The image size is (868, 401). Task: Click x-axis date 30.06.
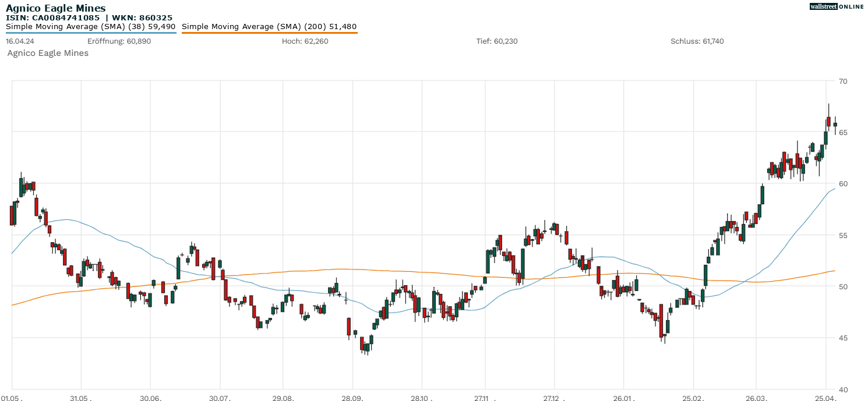click(x=150, y=398)
